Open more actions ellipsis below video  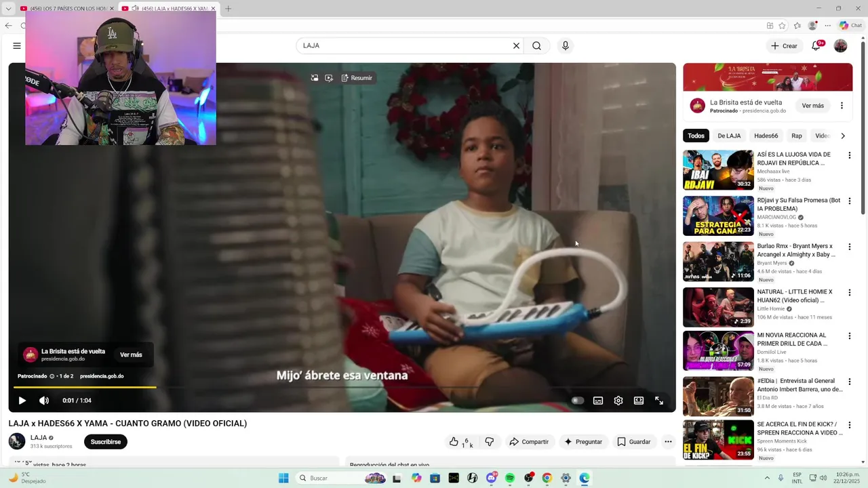[668, 442]
